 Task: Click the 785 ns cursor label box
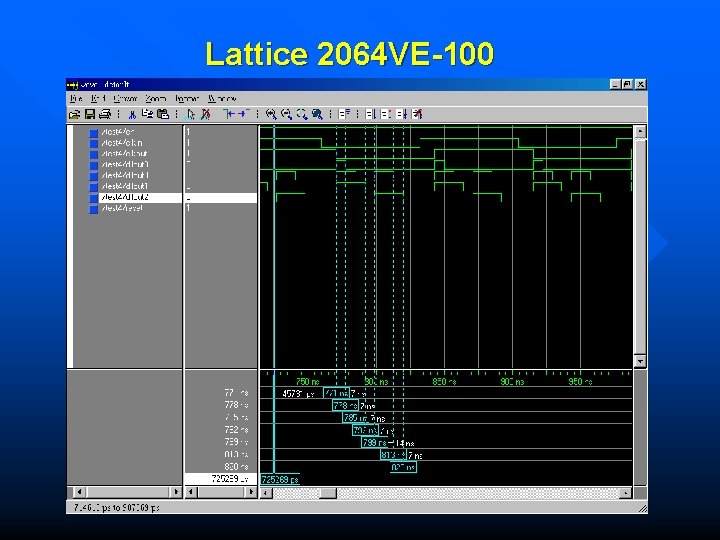click(355, 418)
